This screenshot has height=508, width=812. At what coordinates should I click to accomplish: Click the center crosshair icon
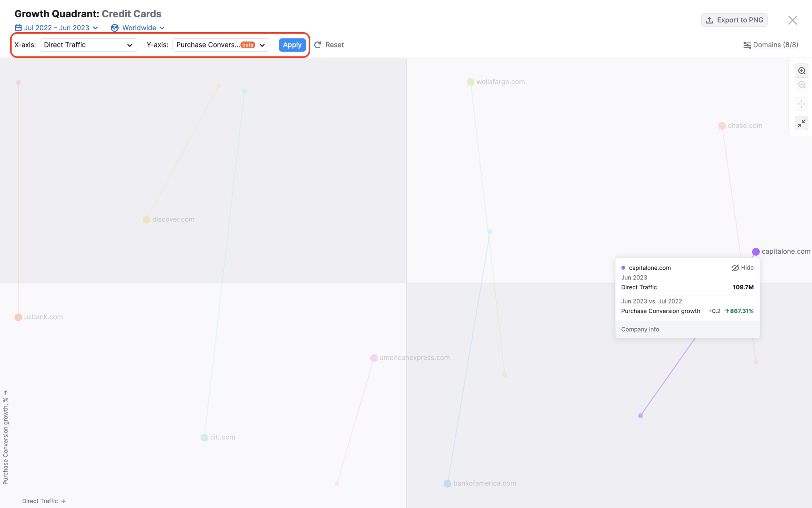tap(802, 104)
